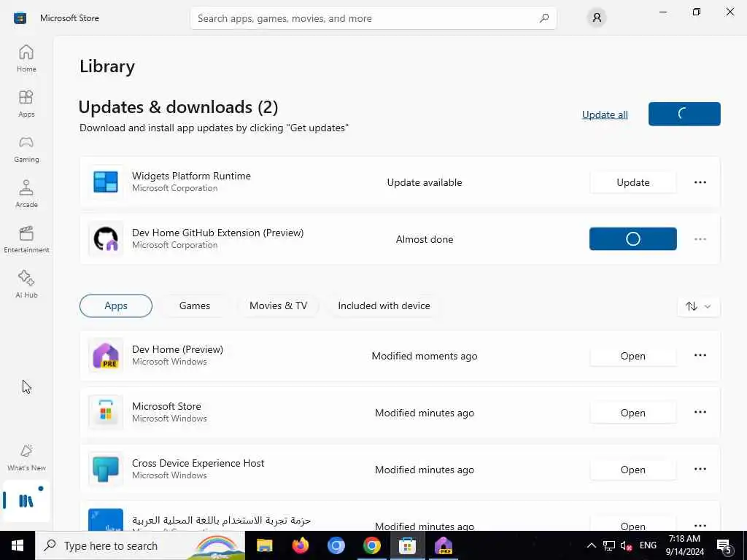The image size is (747, 560).
Task: Update Widgets Platform Runtime
Action: coord(632,182)
